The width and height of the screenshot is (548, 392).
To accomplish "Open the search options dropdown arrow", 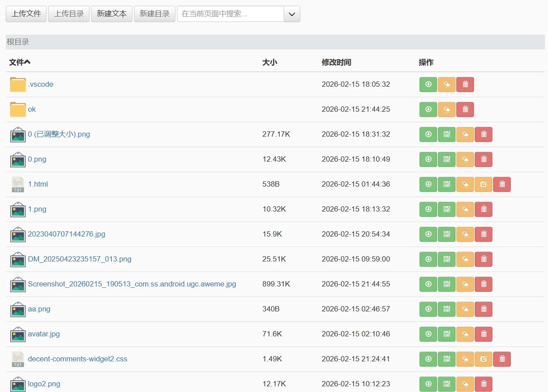I will click(292, 14).
